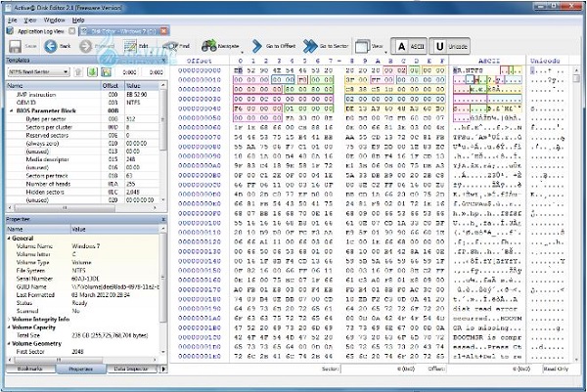Click the View windows icon
587x392 pixels.
362,46
